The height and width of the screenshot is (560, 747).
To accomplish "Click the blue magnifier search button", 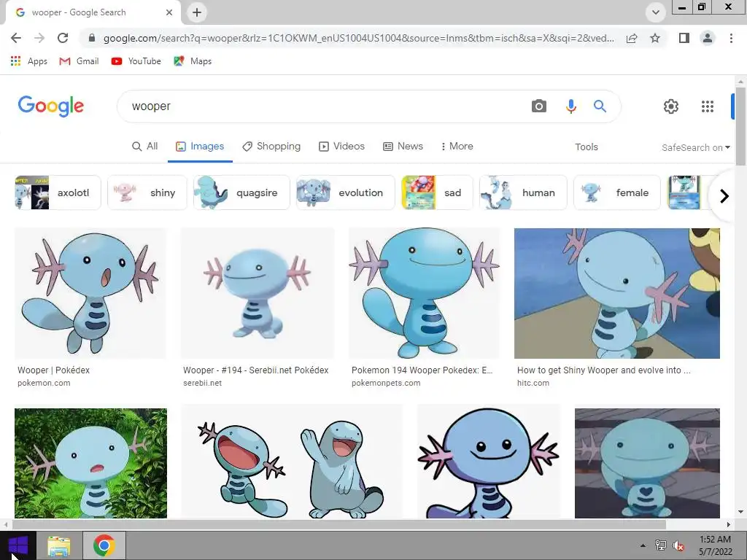I will click(x=600, y=106).
